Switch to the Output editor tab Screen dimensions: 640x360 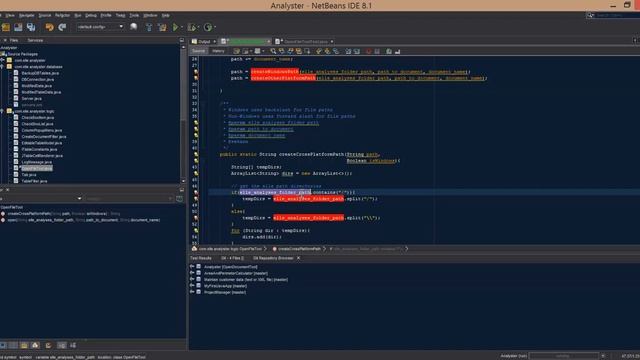click(x=204, y=42)
